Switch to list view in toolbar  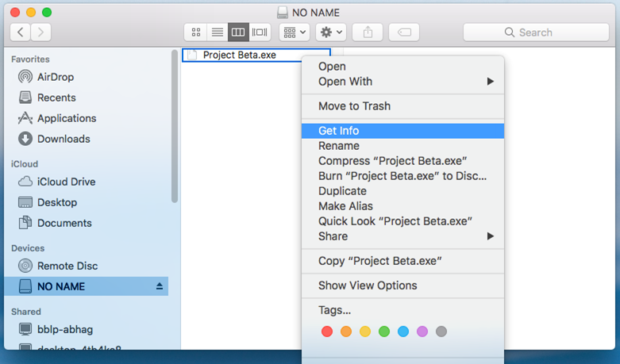pos(217,33)
